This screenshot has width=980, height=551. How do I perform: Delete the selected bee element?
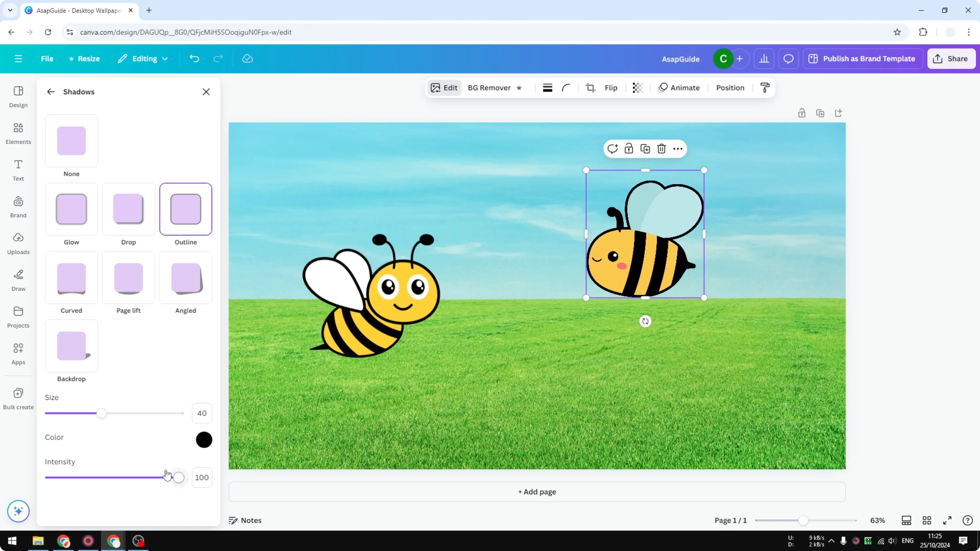point(661,149)
